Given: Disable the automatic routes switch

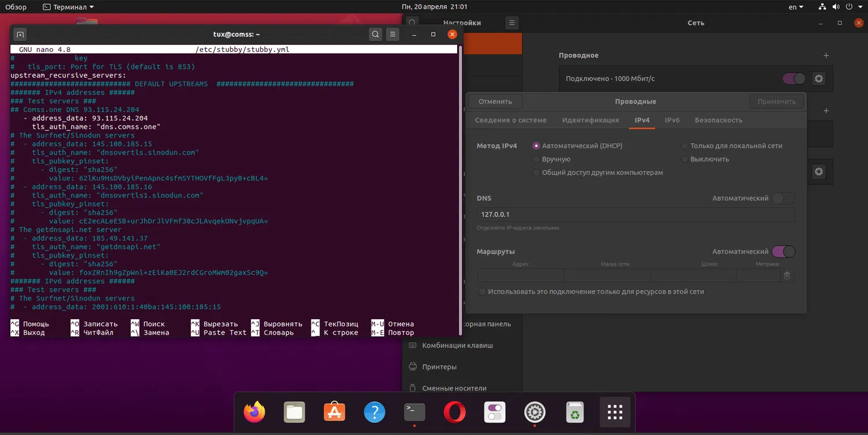Looking at the screenshot, I should tap(784, 252).
